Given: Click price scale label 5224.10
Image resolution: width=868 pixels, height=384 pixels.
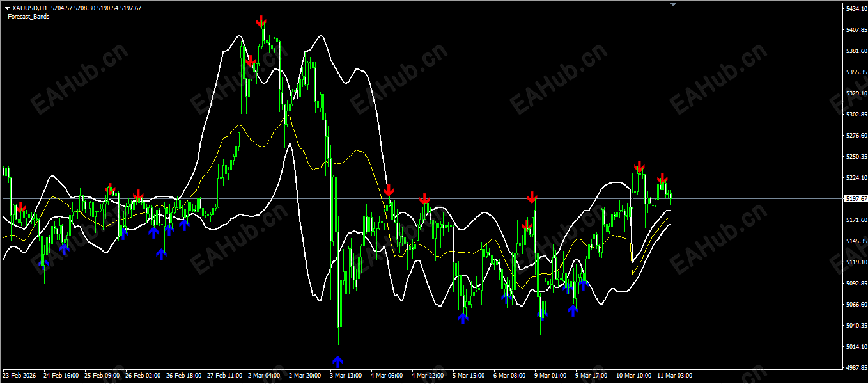Looking at the screenshot, I should (x=856, y=178).
